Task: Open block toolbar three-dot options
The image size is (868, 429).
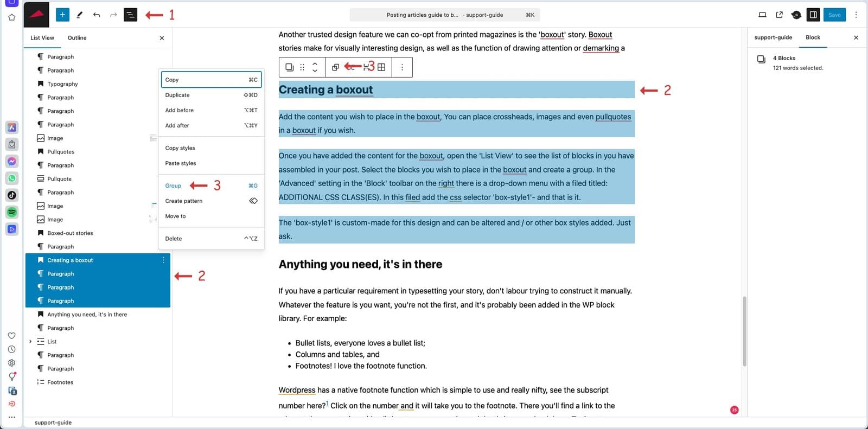Action: (x=402, y=67)
